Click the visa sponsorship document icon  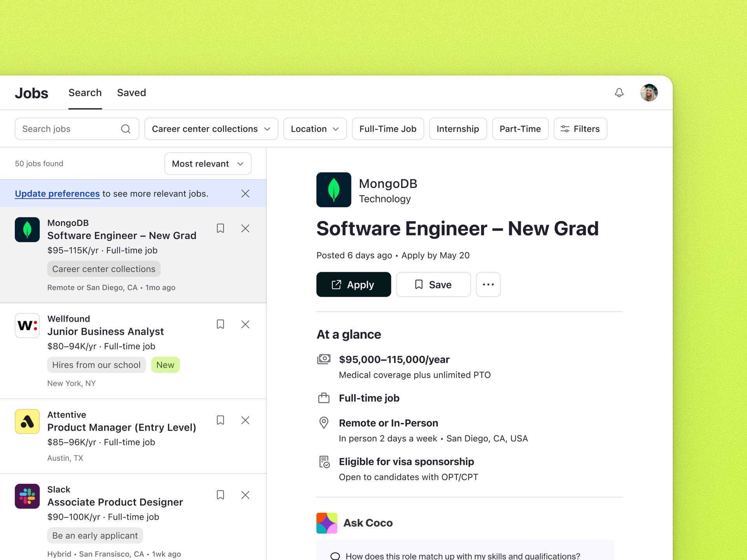(x=324, y=462)
